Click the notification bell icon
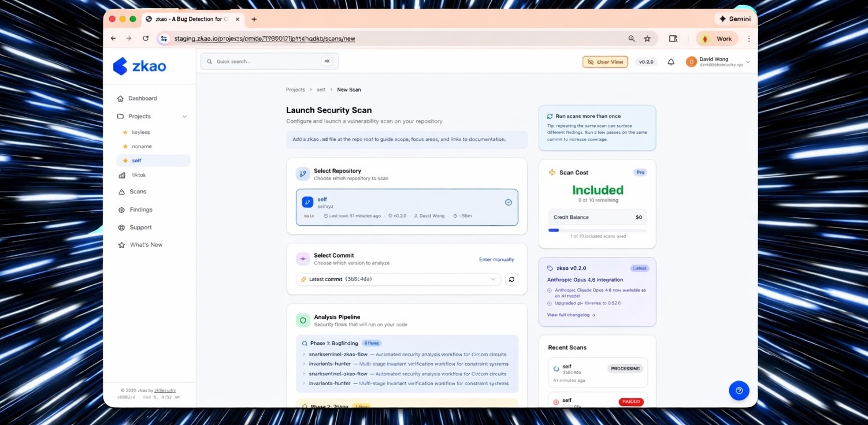 coord(670,62)
